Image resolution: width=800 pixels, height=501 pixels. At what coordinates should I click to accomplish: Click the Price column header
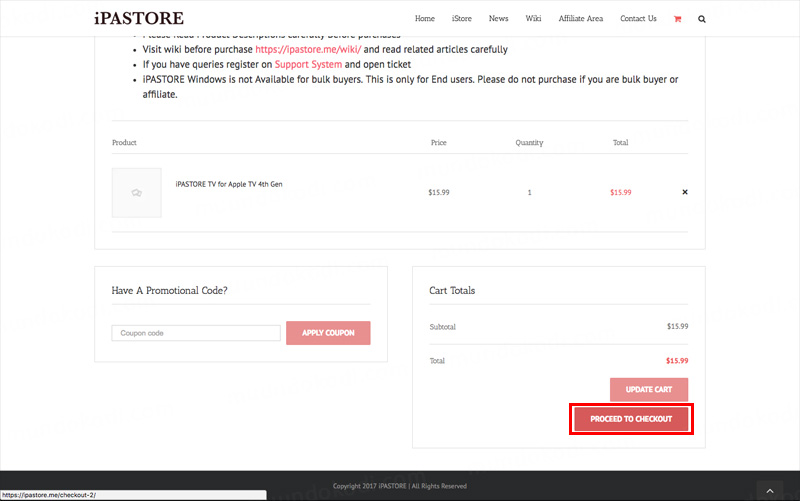click(438, 142)
